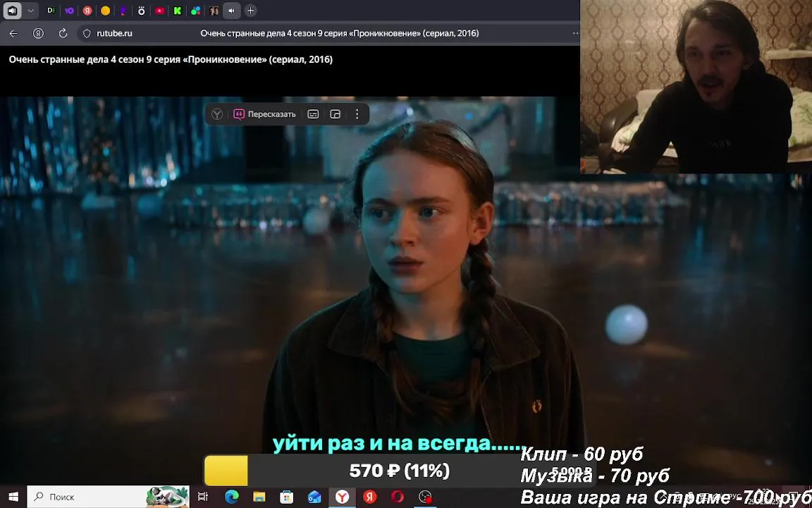Image resolution: width=812 pixels, height=508 pixels.
Task: Click the Windows 'Поиск' search box
Action: [x=109, y=497]
